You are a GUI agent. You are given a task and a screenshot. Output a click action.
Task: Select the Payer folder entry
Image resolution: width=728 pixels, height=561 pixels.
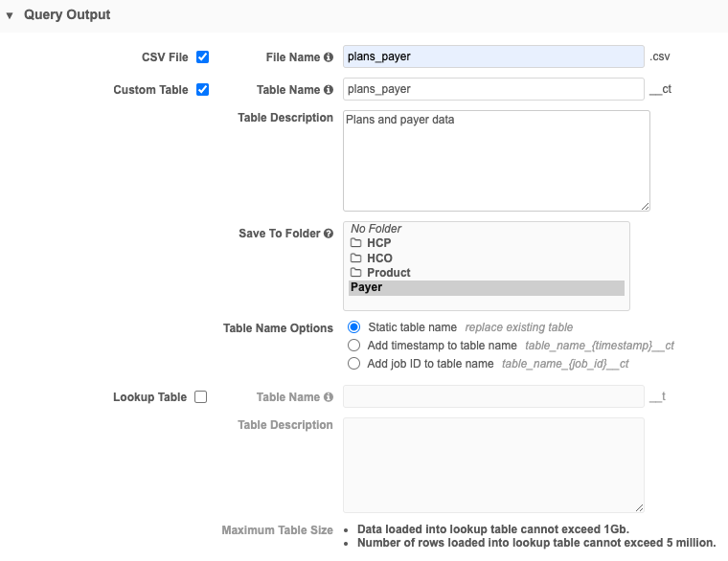(x=367, y=287)
